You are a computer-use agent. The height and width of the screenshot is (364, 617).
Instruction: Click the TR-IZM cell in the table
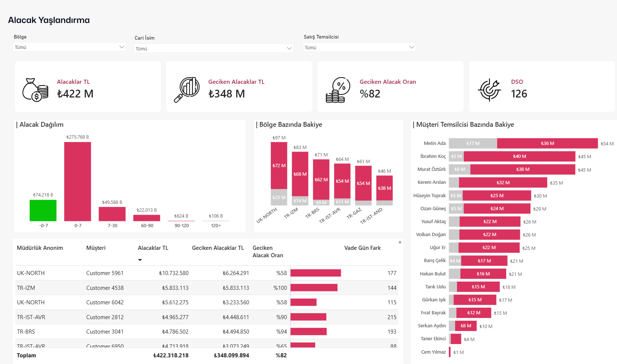tap(26, 288)
